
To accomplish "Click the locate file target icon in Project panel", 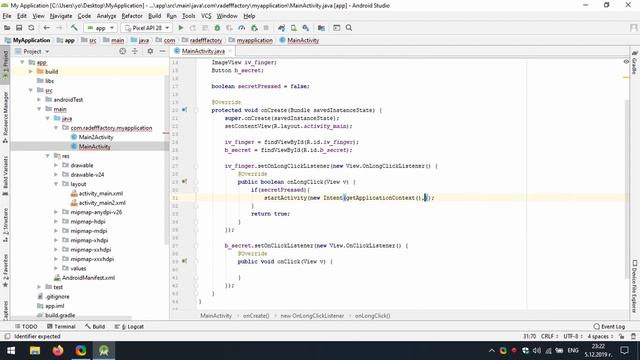I will 122,51.
